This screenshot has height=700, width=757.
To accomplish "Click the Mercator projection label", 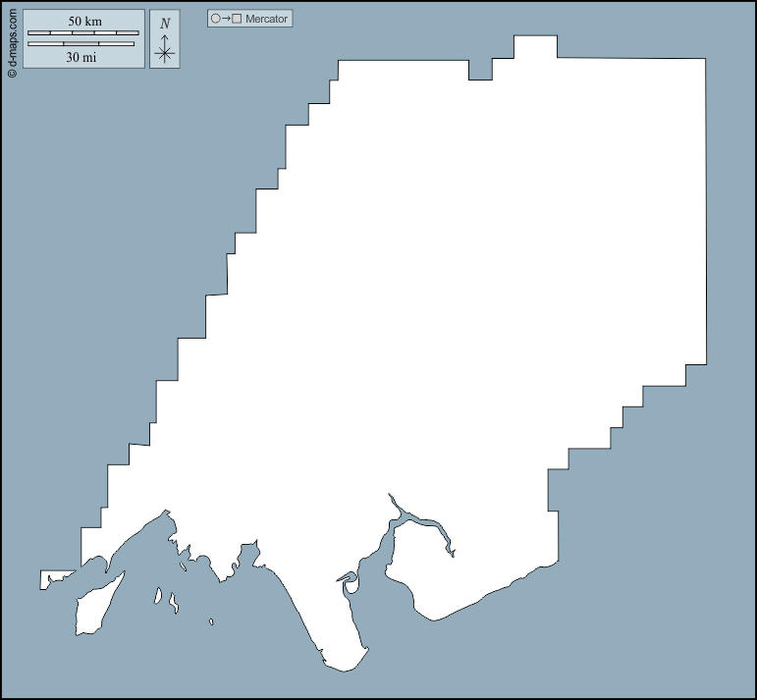I will pos(266,19).
